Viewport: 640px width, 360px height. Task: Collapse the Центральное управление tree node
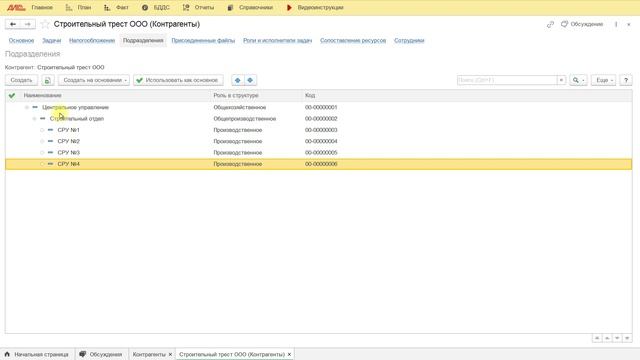point(27,107)
